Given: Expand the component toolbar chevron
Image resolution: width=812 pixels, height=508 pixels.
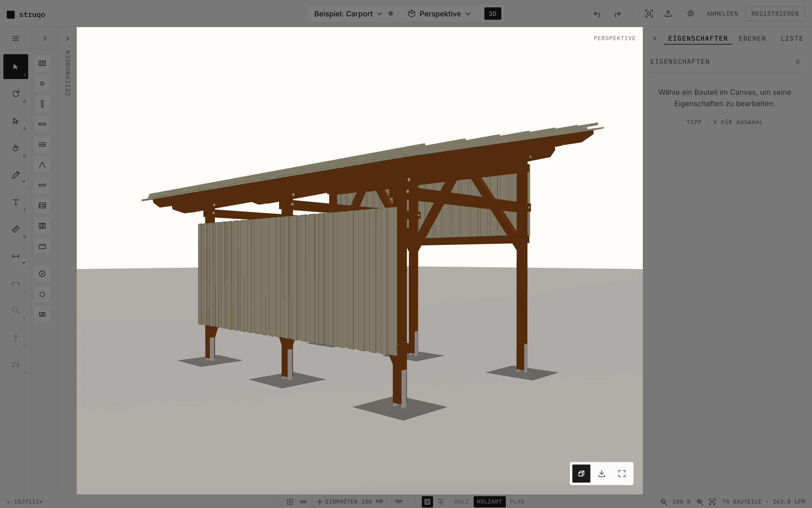Looking at the screenshot, I should pyautogui.click(x=45, y=38).
